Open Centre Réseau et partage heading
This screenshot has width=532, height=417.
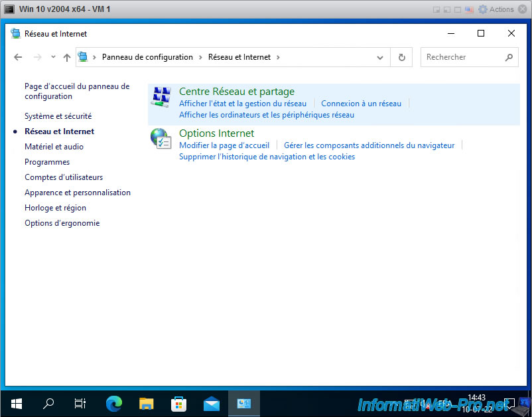[237, 92]
